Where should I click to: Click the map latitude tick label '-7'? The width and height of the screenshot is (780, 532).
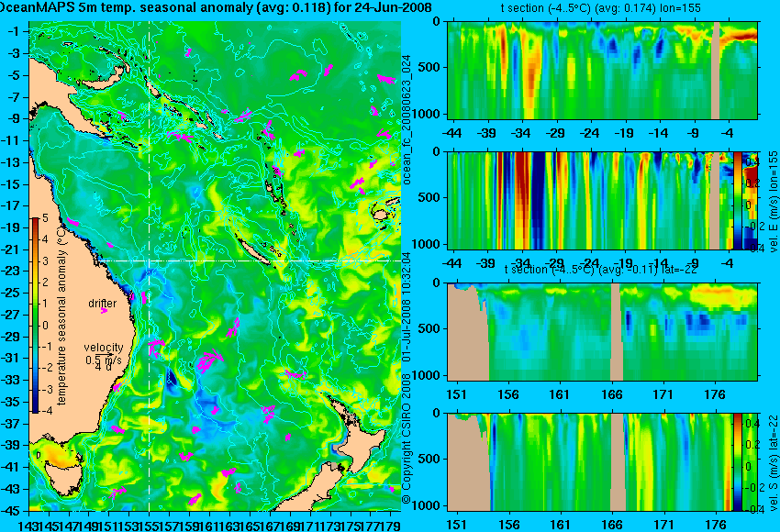14,97
